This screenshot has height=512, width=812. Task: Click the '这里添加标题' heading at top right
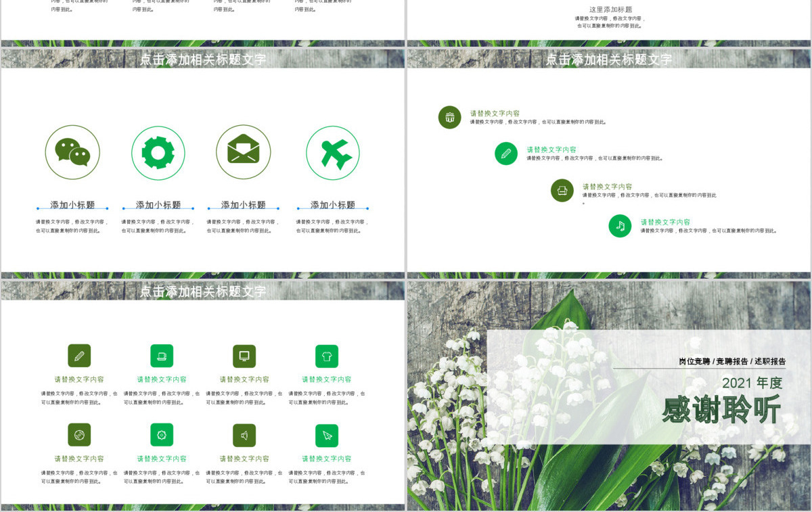[x=611, y=9]
